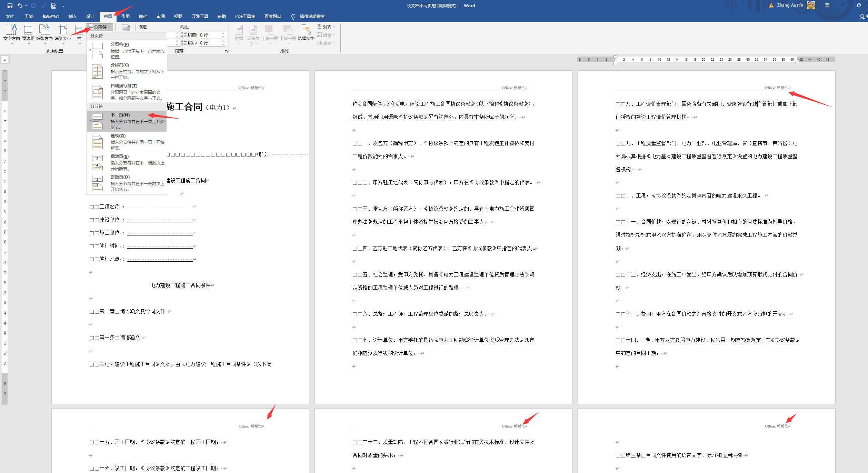Viewport: 868px width, 473px height.
Task: Open the Undo history dropdown arrow
Action: click(x=26, y=6)
